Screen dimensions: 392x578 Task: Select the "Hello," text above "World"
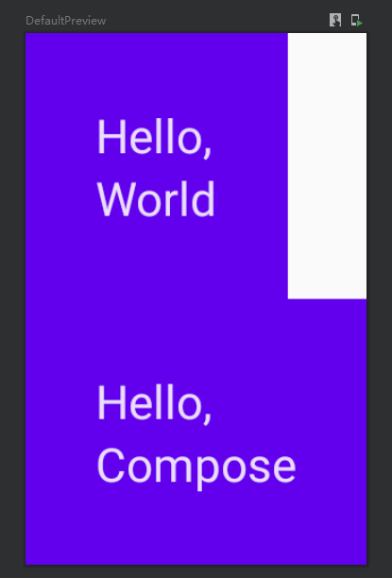click(155, 139)
